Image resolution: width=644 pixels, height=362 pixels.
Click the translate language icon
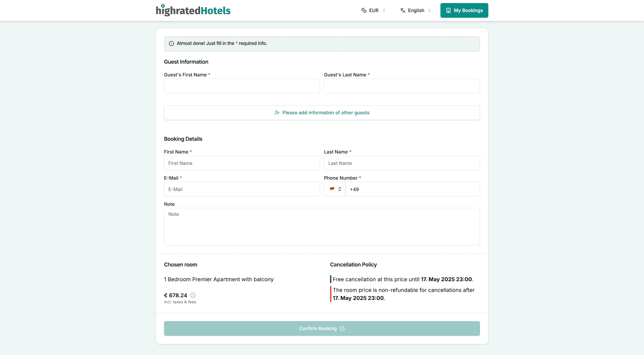click(x=403, y=10)
